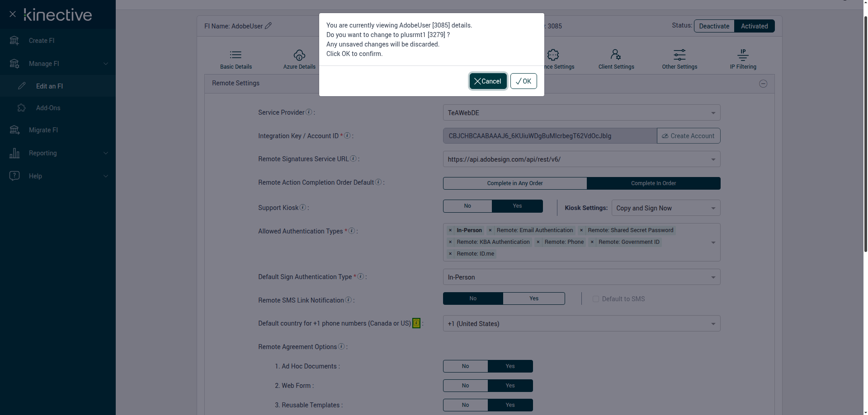Click the Add-Ons puzzle icon
Image resolution: width=868 pixels, height=415 pixels.
(x=22, y=108)
